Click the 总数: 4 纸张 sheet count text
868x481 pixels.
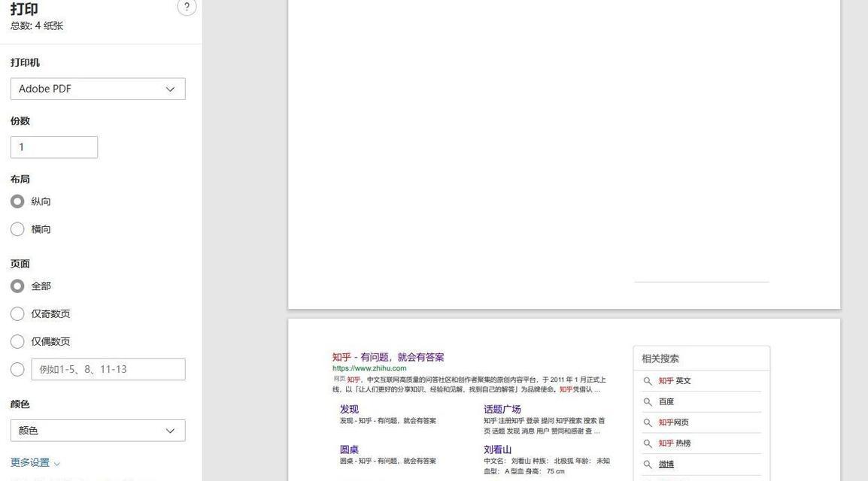[37, 26]
